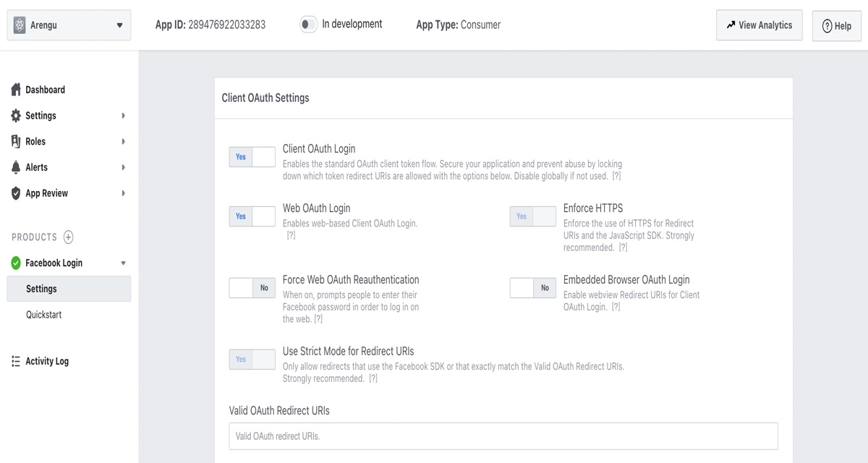Toggle the Client OAuth Login switch
868x463 pixels.
tap(252, 157)
